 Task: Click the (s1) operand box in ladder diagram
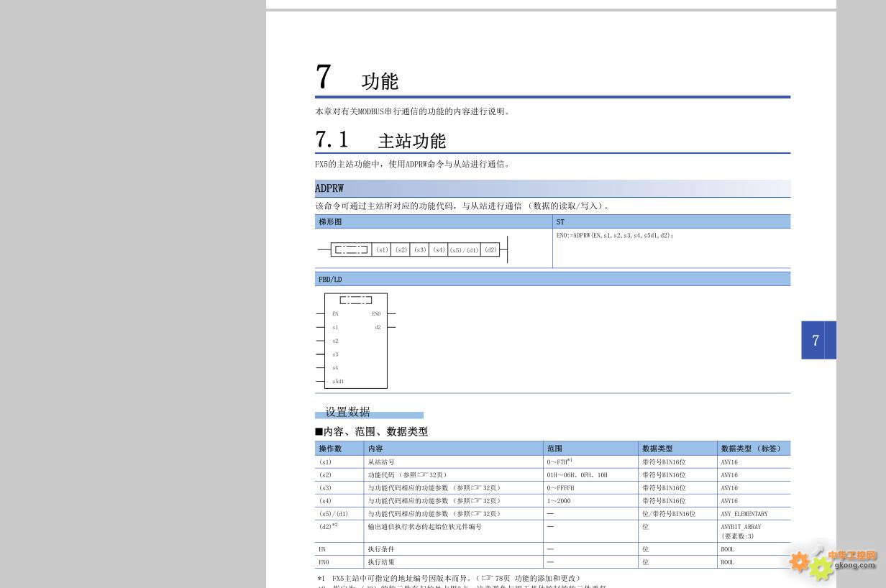pyautogui.click(x=382, y=250)
